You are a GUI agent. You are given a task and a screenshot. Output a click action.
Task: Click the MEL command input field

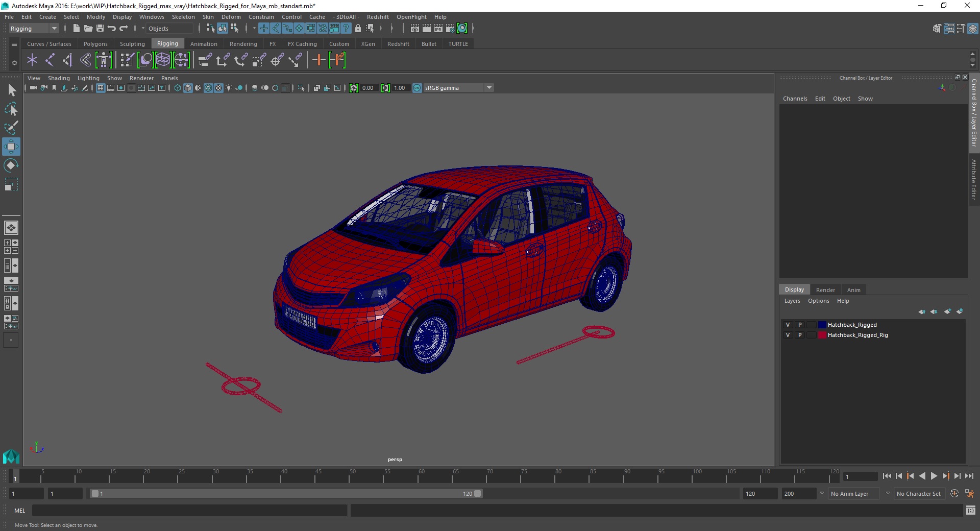[190, 511]
